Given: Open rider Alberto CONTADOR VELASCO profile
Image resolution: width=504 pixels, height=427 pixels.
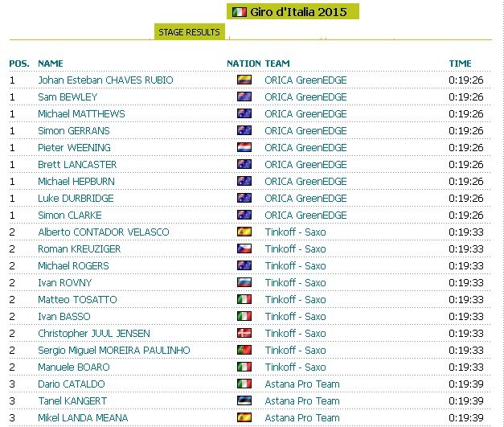Looking at the screenshot, I should point(104,232).
